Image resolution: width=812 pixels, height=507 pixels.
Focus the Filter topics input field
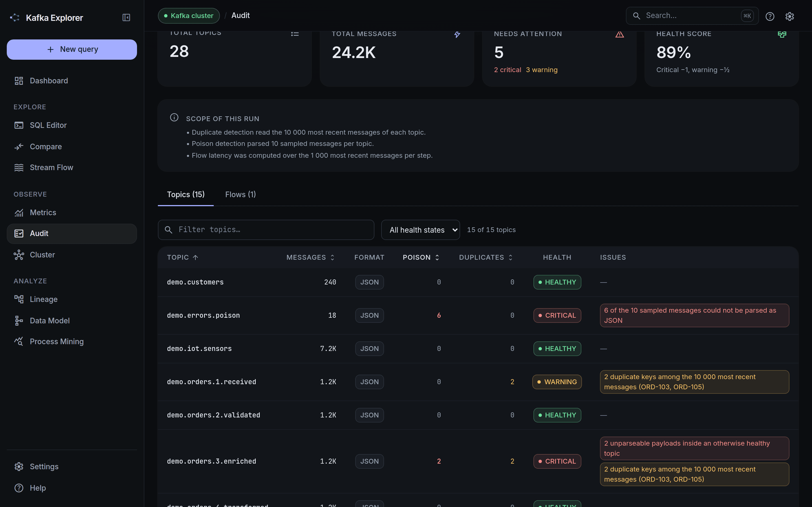(266, 230)
